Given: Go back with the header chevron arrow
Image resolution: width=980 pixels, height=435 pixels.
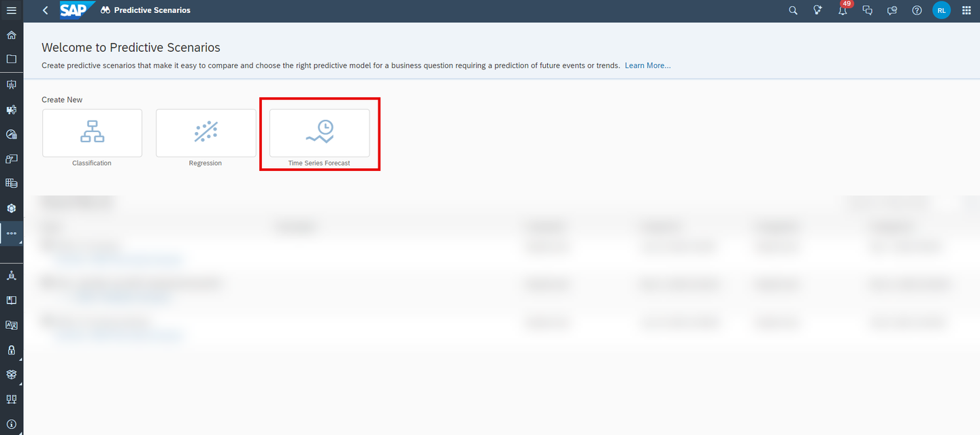Looking at the screenshot, I should pos(45,10).
